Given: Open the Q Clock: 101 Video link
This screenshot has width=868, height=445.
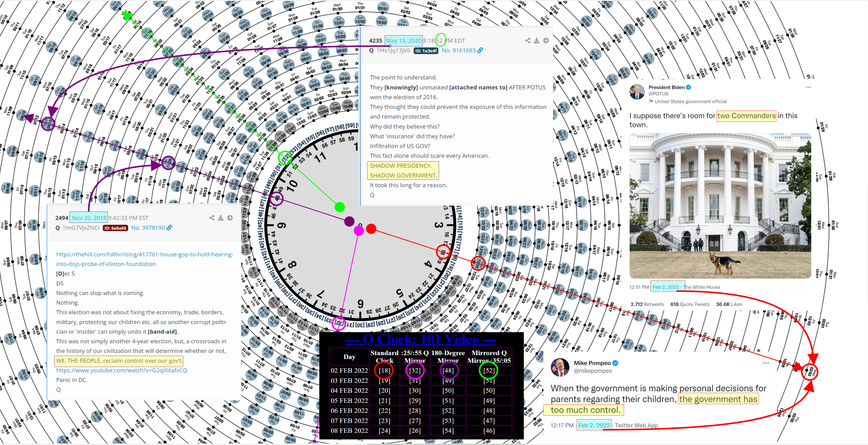Looking at the screenshot, I should pos(420,339).
